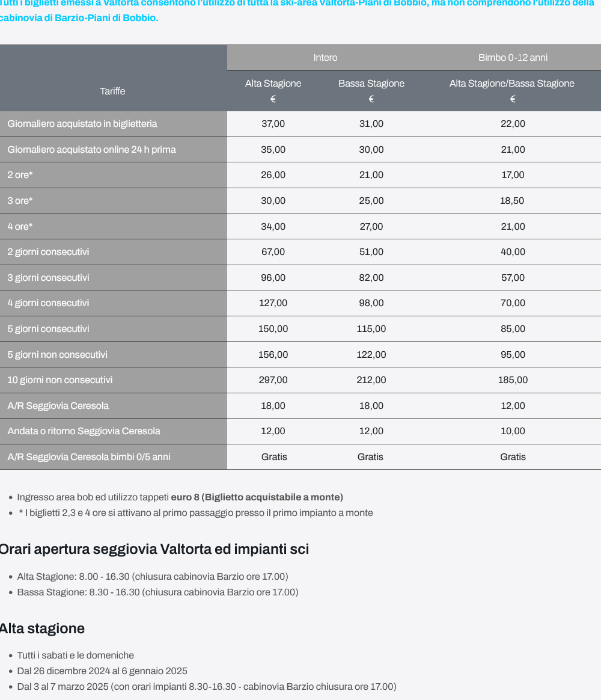Viewport: 601px width, 700px height.
Task: Select the 25,00 low-season price cell
Action: coord(371,201)
